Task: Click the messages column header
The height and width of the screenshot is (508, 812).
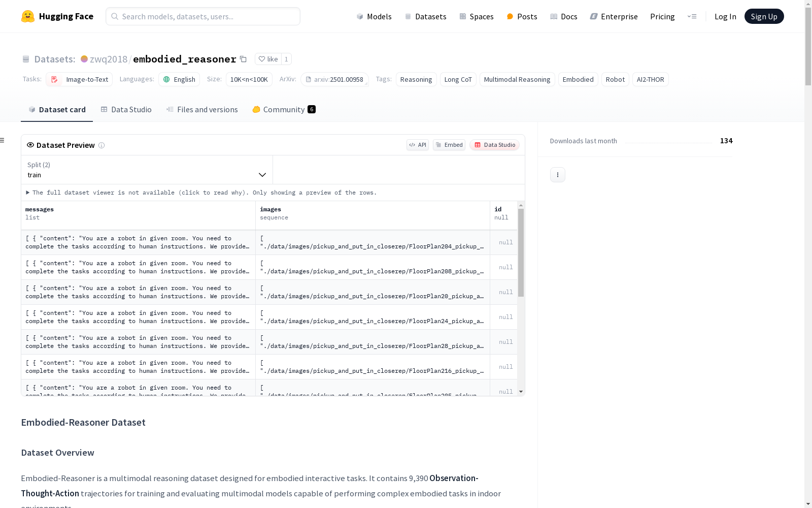Action: tap(138, 215)
